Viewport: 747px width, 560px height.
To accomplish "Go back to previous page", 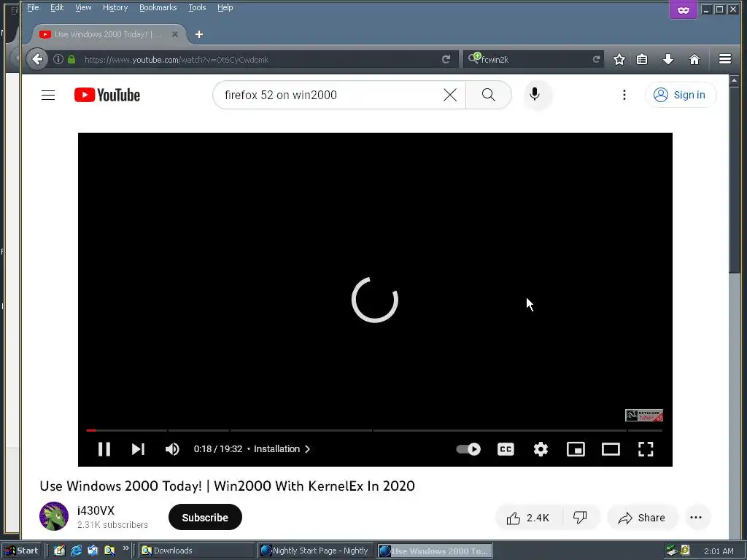I will [37, 59].
